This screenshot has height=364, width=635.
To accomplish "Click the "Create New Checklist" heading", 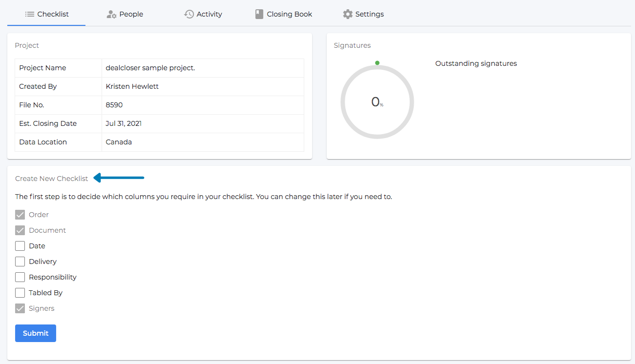I will 52,179.
